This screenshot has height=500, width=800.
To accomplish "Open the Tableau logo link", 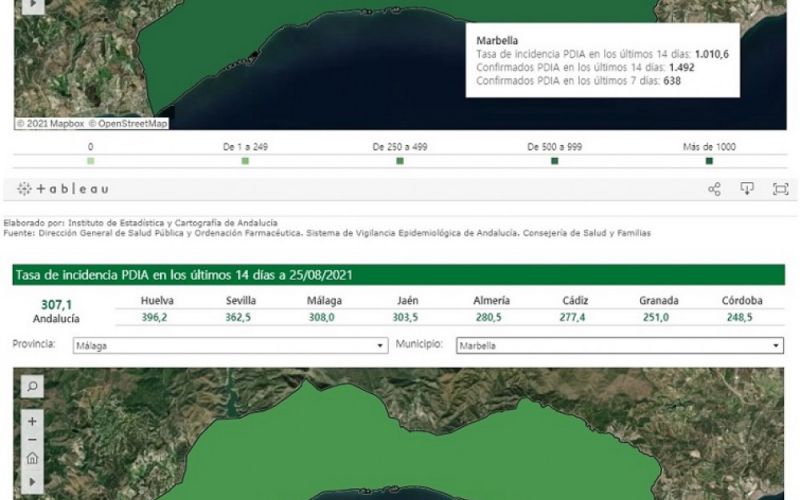I will 62,189.
